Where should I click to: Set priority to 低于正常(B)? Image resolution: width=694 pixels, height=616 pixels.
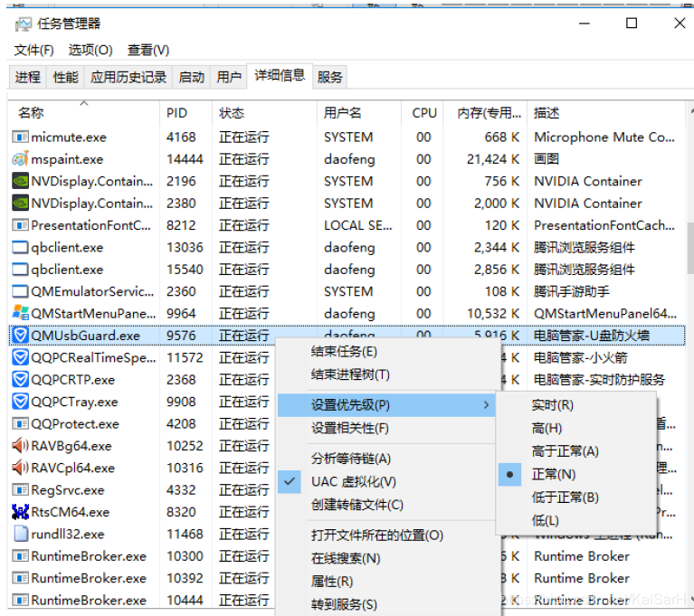[x=575, y=498]
